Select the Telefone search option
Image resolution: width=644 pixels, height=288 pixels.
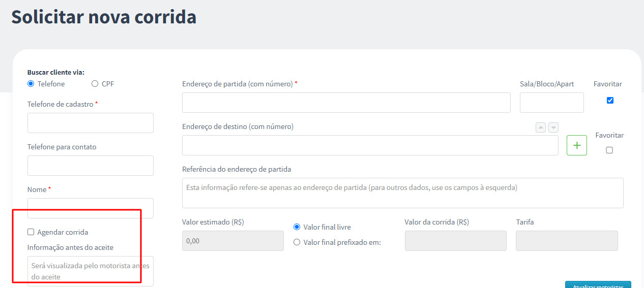(31, 84)
